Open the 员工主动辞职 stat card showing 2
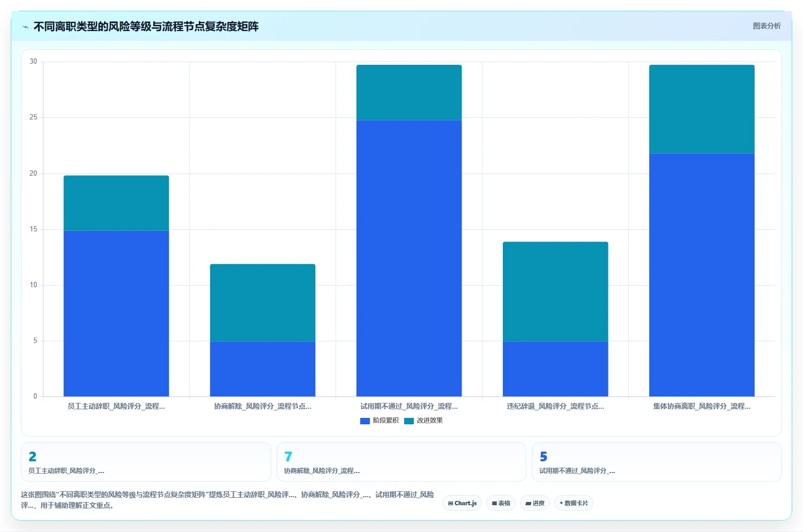The height and width of the screenshot is (532, 803). click(146, 462)
